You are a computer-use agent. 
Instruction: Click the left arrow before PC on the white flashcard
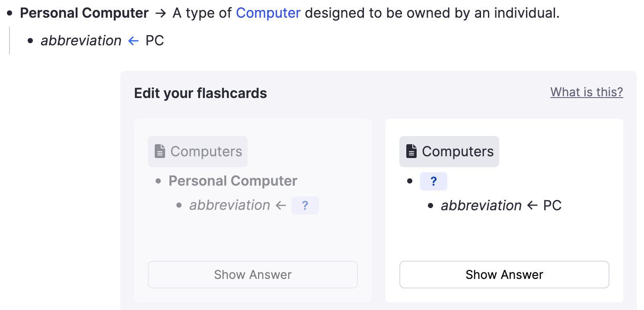pos(532,206)
